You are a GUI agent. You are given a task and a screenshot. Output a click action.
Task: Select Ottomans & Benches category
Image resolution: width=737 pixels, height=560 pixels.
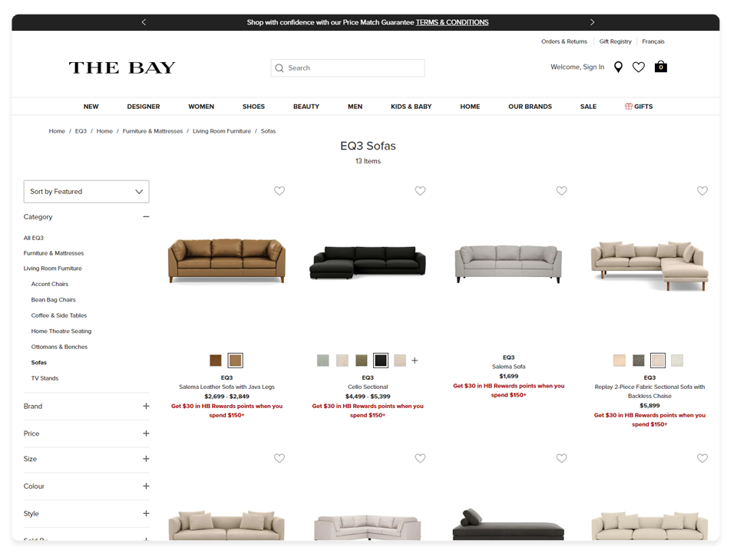pos(59,347)
